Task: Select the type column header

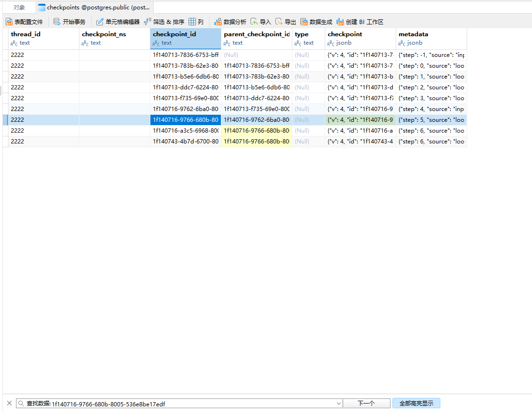Action: coord(308,39)
